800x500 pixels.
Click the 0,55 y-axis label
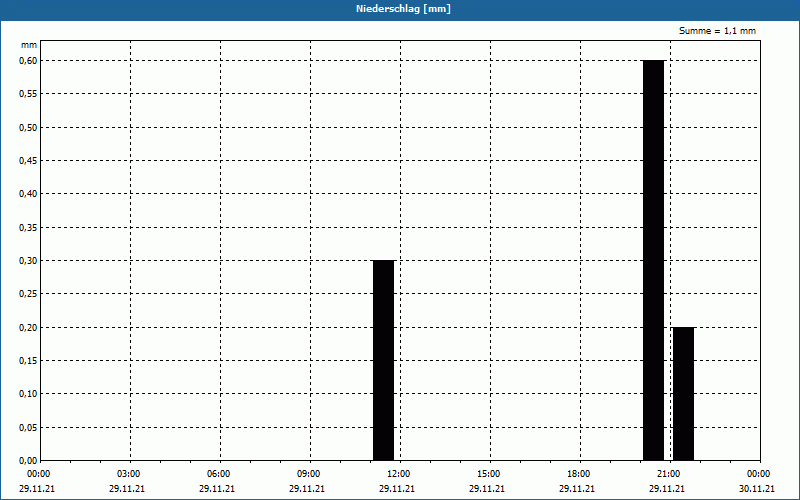coord(28,94)
